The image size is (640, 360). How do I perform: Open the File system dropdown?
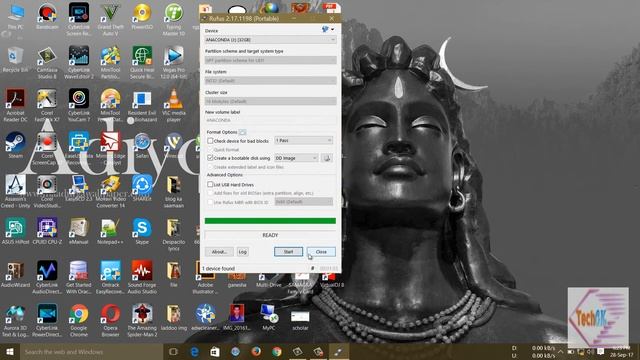click(270, 80)
